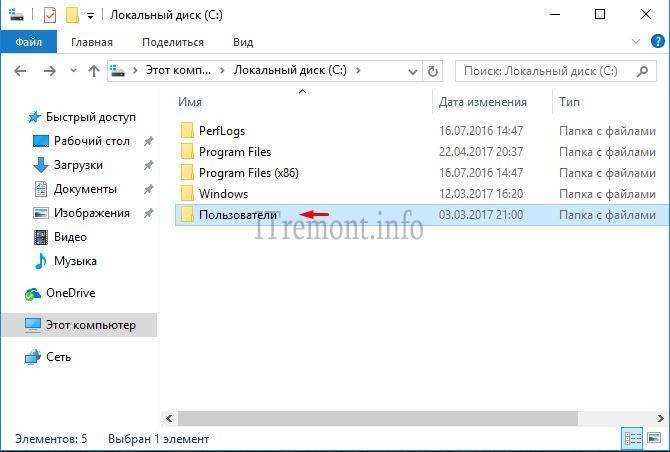Switch to the Главная ribbon tab

click(92, 42)
